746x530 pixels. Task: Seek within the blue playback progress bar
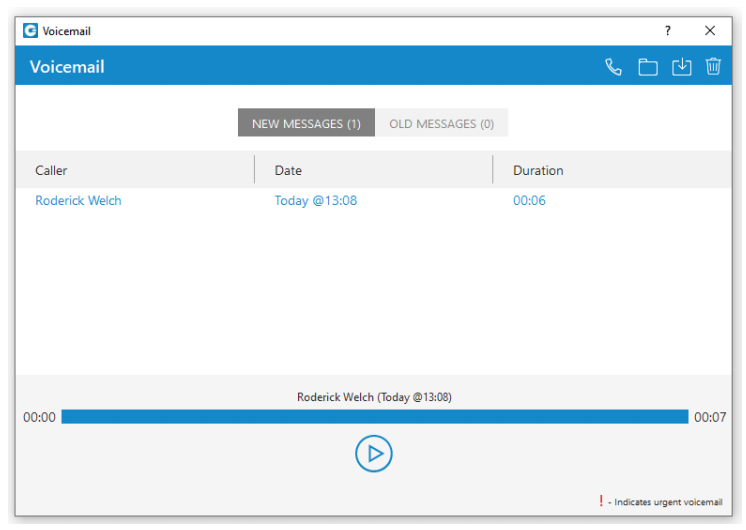[x=375, y=417]
